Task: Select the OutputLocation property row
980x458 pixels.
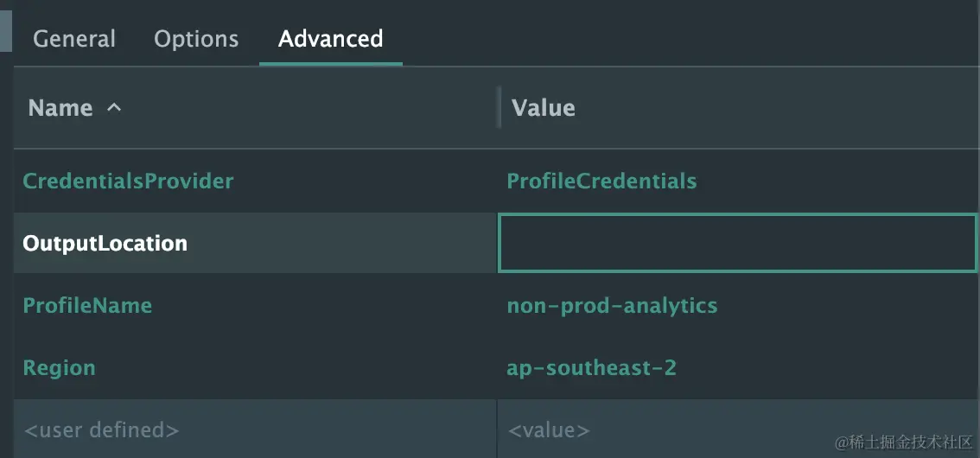Action: pos(105,244)
